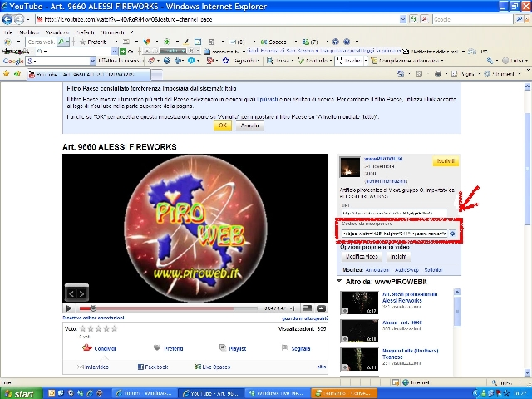Click the help question mark toolbar icon
Image resolution: width=532 pixels, height=399 pixels.
(x=347, y=42)
